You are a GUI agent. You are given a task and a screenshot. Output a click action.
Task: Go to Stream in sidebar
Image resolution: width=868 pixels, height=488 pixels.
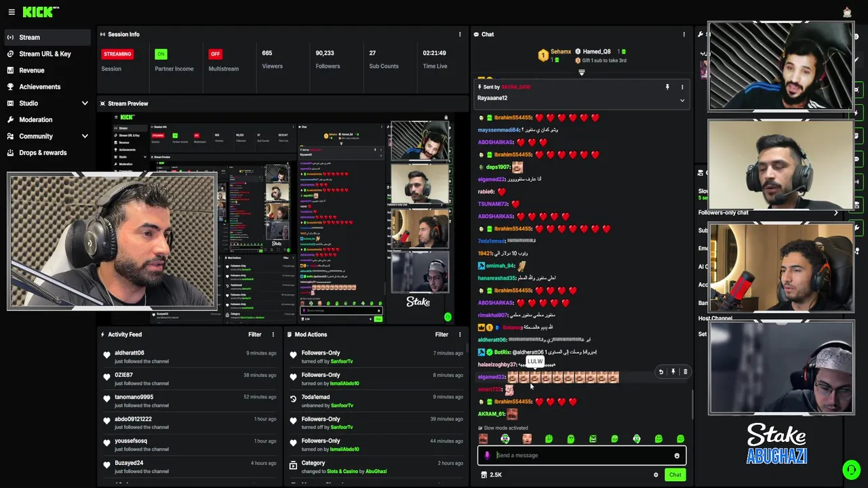point(46,37)
